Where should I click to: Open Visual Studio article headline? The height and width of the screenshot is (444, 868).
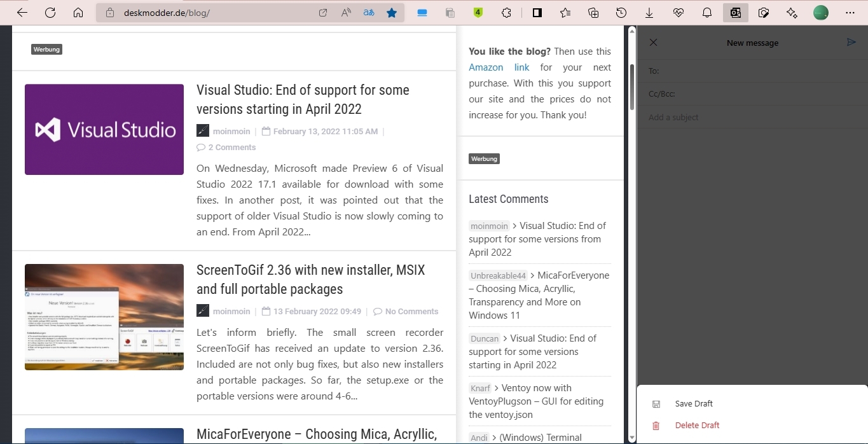point(303,99)
